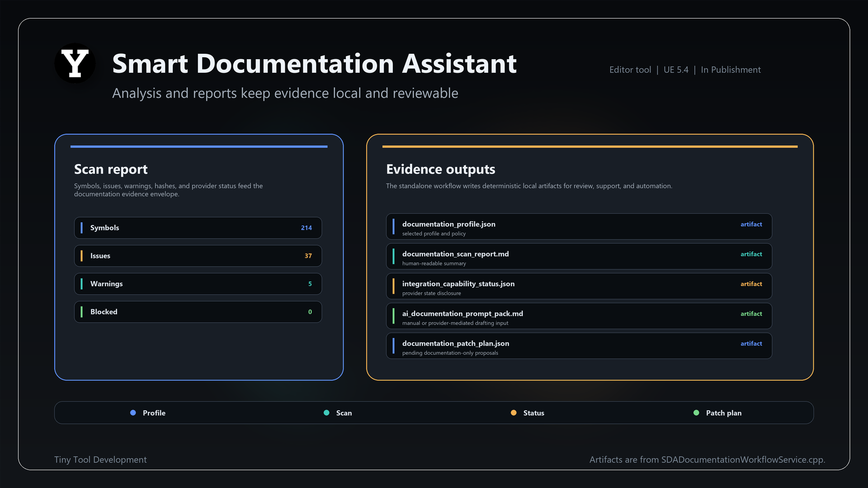Click artifact tag on documentation_profile.json row

point(751,224)
